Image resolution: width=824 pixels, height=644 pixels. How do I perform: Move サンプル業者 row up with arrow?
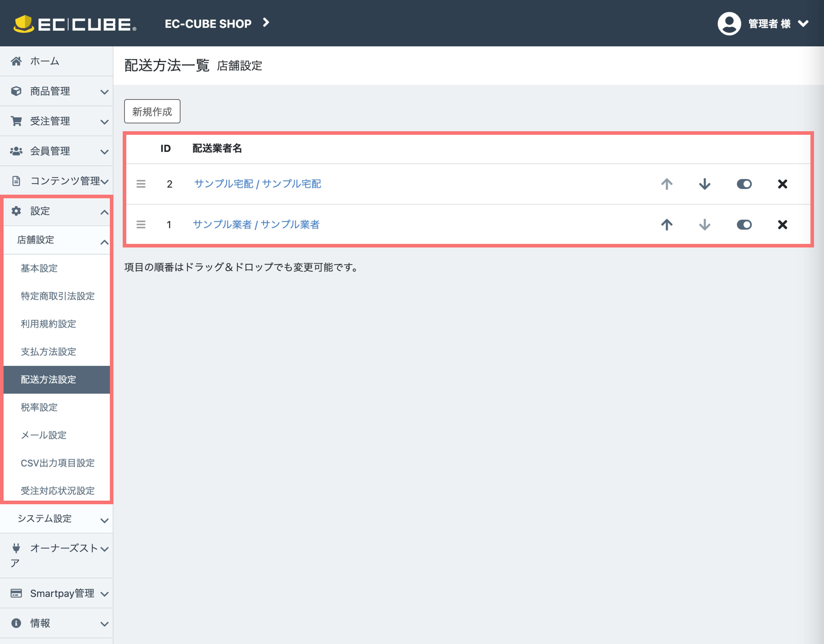[667, 225]
